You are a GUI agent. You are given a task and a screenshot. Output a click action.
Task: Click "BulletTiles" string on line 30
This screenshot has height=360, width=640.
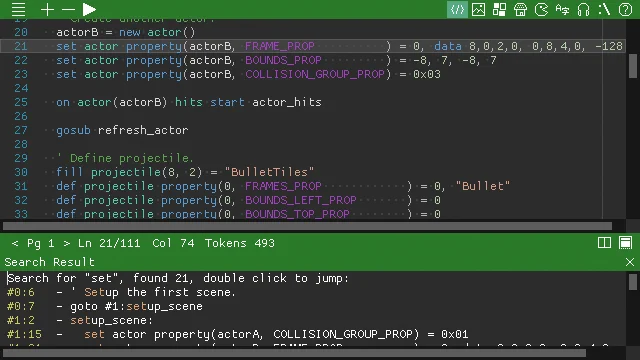pyautogui.click(x=269, y=172)
